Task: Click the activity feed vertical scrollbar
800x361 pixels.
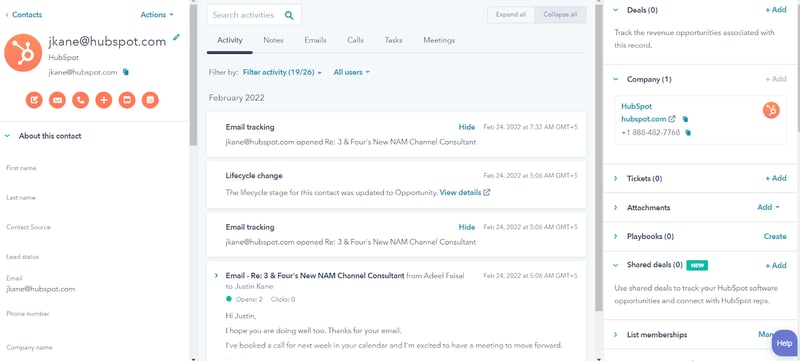Action: (x=598, y=158)
